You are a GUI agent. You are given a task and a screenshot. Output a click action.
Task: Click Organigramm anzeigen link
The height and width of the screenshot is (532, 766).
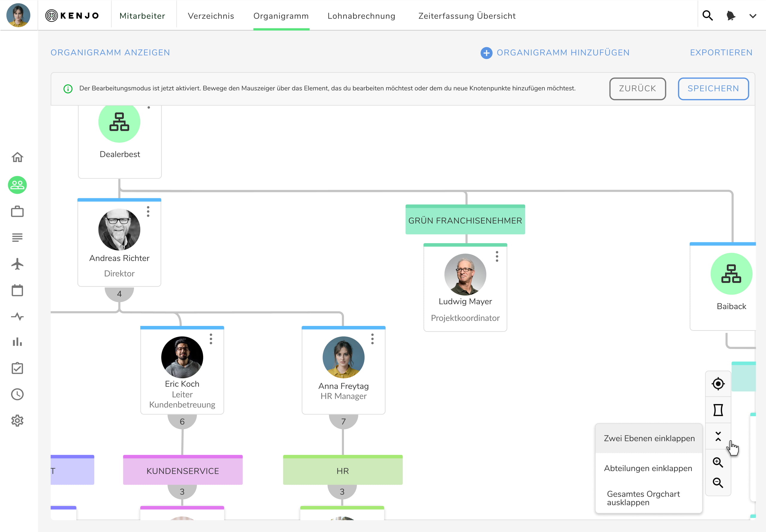click(x=110, y=53)
